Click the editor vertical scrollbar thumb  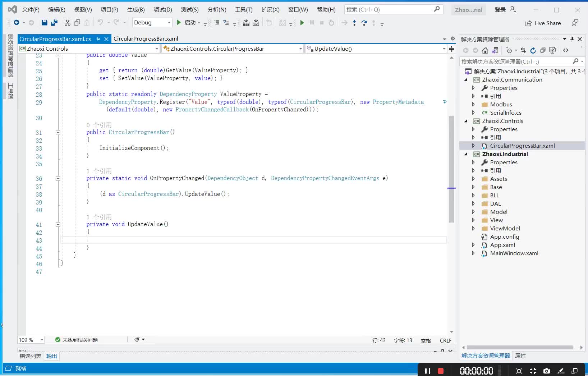[451, 169]
